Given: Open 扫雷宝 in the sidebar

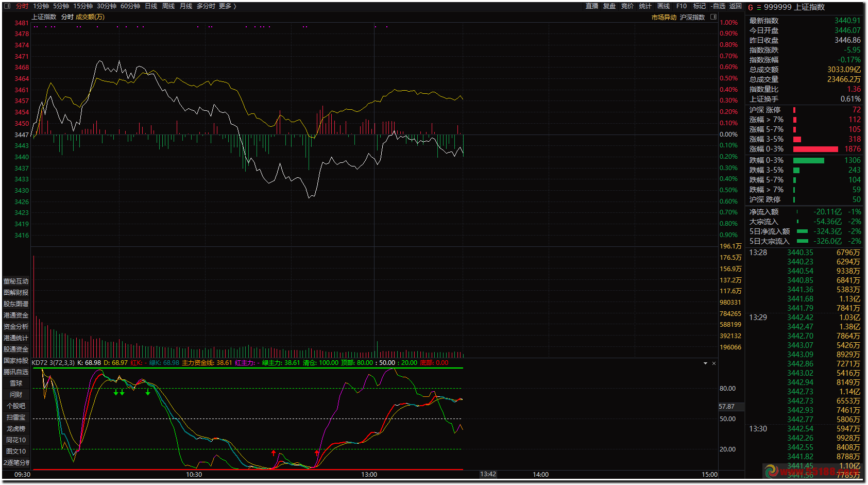Looking at the screenshot, I should tap(16, 417).
